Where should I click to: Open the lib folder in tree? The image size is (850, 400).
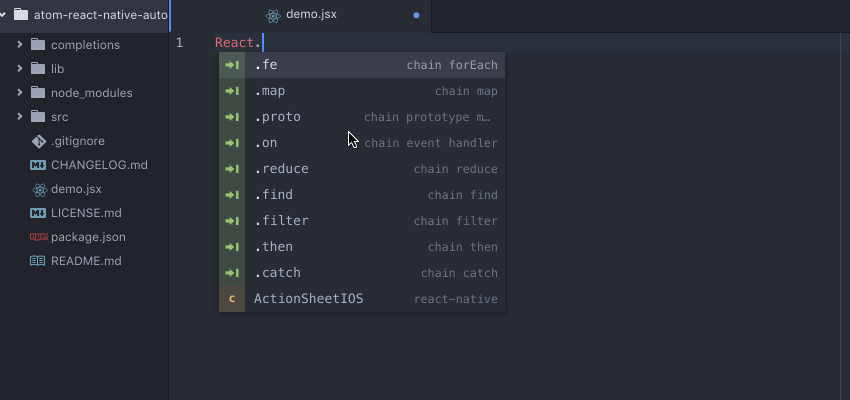coord(62,69)
